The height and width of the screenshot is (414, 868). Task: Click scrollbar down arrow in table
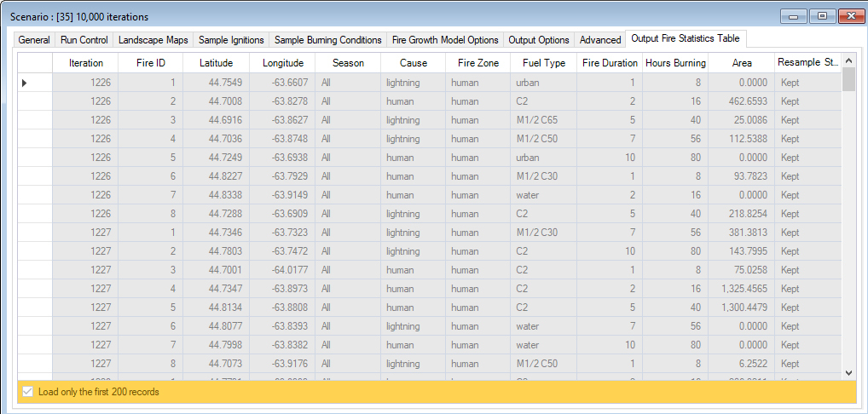pyautogui.click(x=848, y=373)
